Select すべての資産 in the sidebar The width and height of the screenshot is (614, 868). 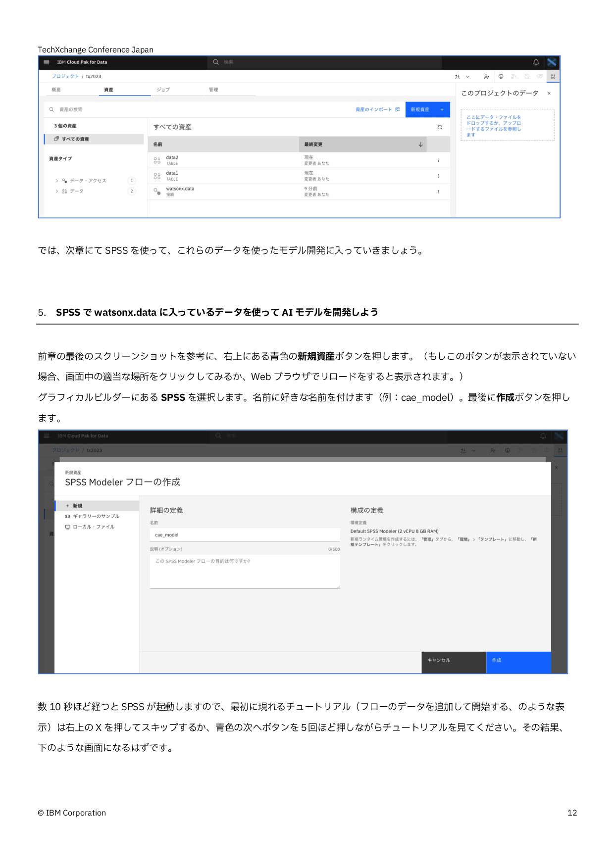click(94, 139)
